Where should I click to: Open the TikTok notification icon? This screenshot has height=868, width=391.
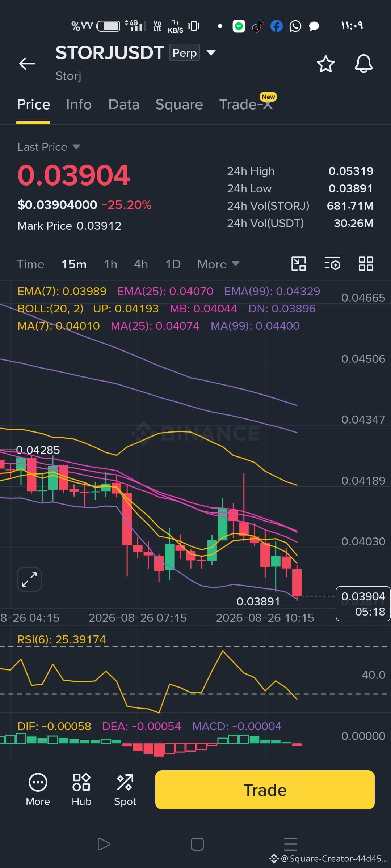pyautogui.click(x=257, y=26)
